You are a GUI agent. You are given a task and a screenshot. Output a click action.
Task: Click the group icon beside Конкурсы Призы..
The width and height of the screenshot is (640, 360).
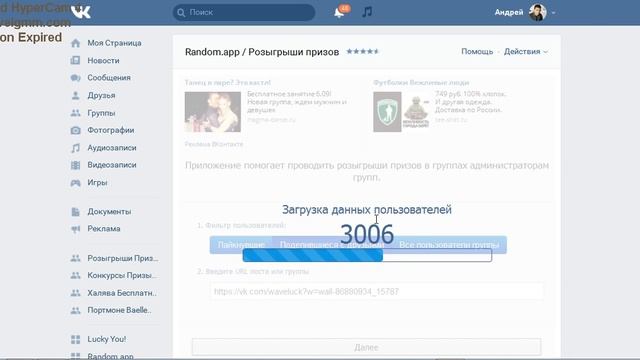pos(76,276)
